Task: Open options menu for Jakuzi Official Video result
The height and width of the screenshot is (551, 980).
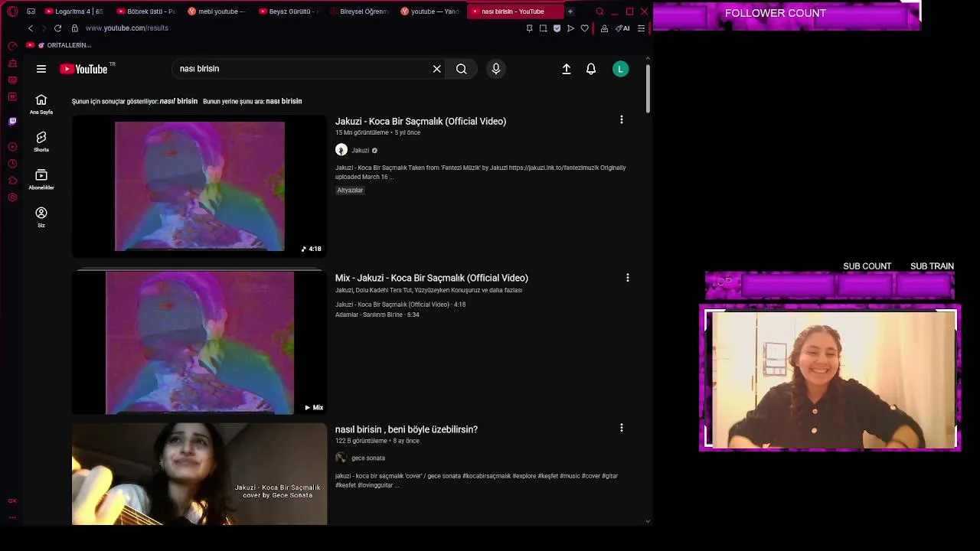Action: pos(622,119)
